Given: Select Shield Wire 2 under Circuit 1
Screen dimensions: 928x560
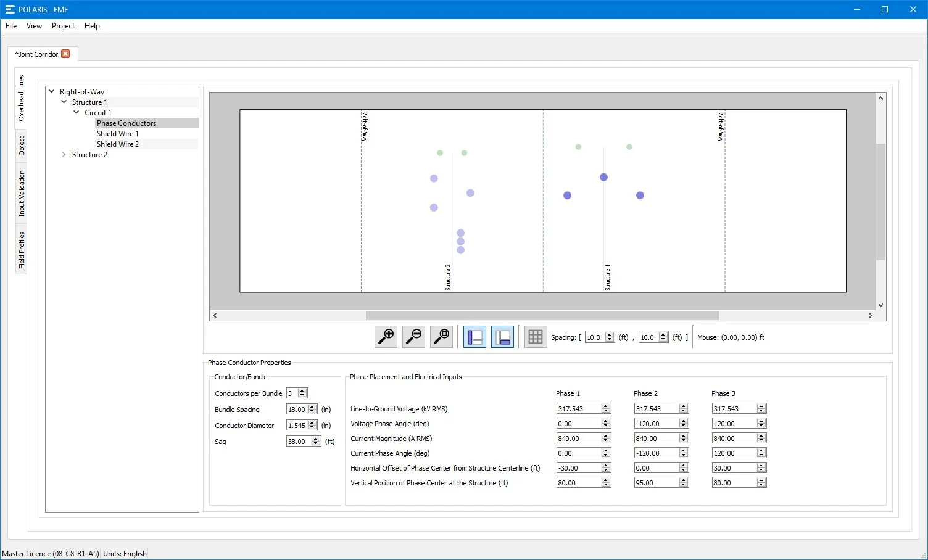Looking at the screenshot, I should tap(117, 144).
